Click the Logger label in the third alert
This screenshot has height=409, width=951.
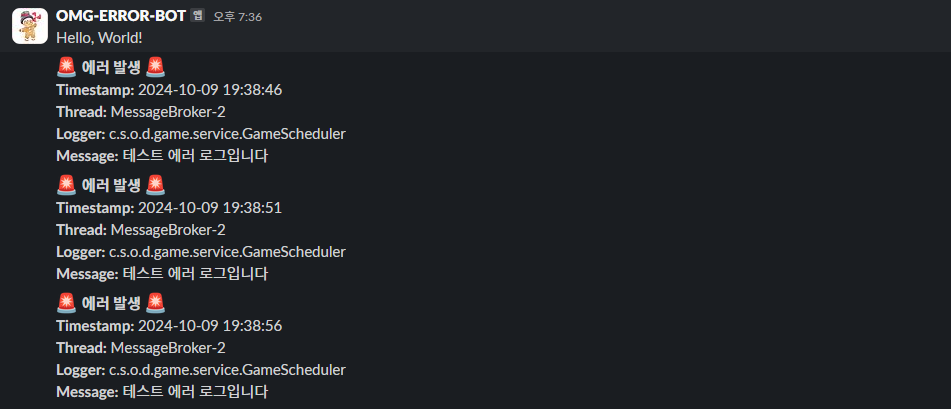click(x=81, y=370)
